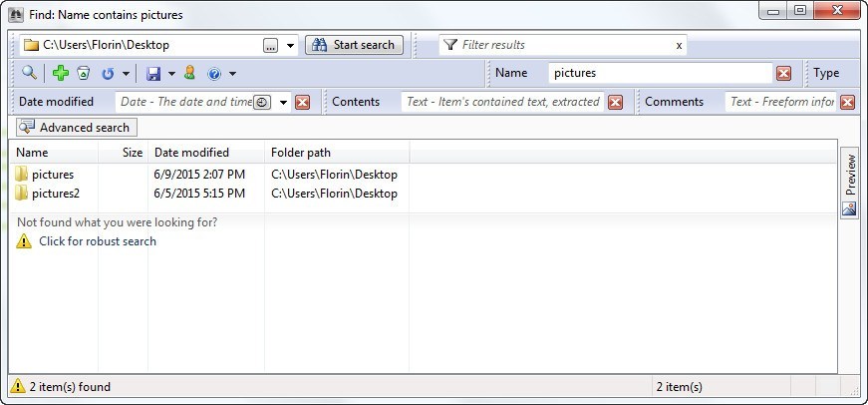Viewport: 868px width, 405px height.
Task: Click the window title bar app icon
Action: (x=16, y=14)
